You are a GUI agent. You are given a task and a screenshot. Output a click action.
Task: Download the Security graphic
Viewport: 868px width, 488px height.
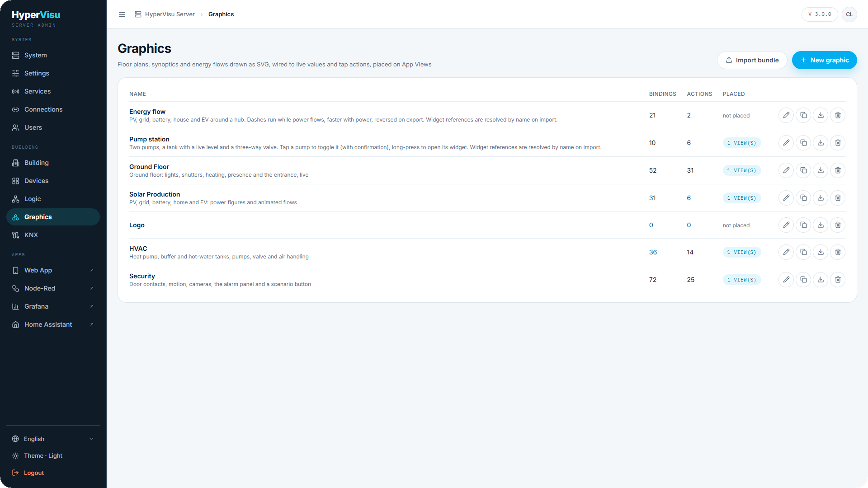[821, 280]
